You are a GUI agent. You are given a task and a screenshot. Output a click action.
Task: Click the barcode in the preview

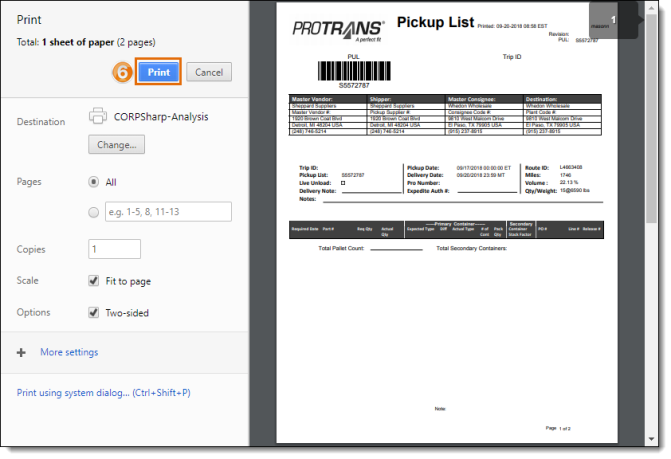click(x=353, y=72)
